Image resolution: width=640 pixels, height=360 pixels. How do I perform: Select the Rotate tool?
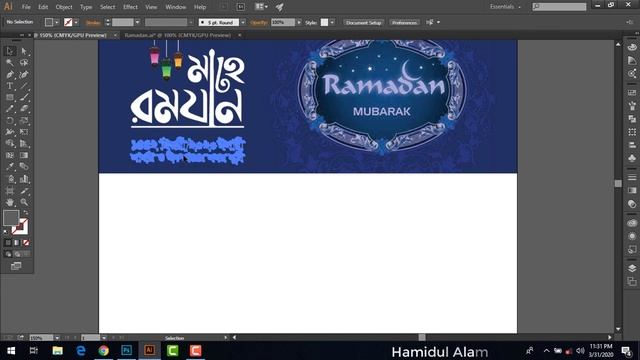(x=10, y=120)
